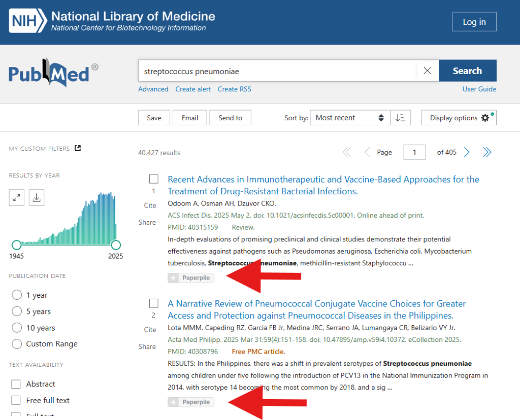
Task: Expand the results by year chart
Action: coord(17,198)
